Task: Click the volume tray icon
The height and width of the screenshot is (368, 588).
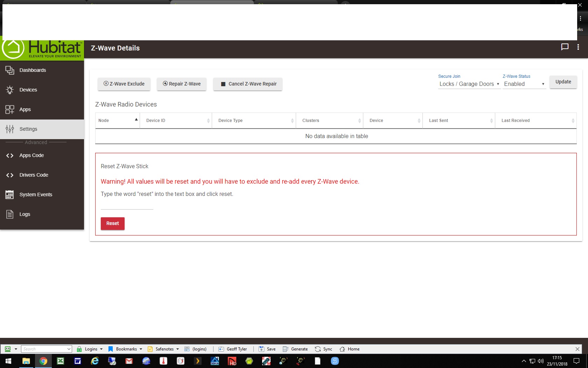Action: coord(540,361)
